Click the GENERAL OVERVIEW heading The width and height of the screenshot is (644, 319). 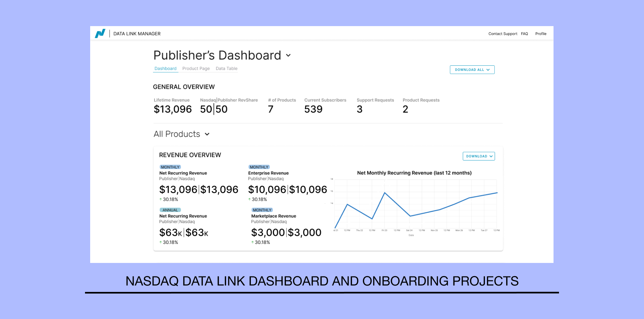point(184,87)
